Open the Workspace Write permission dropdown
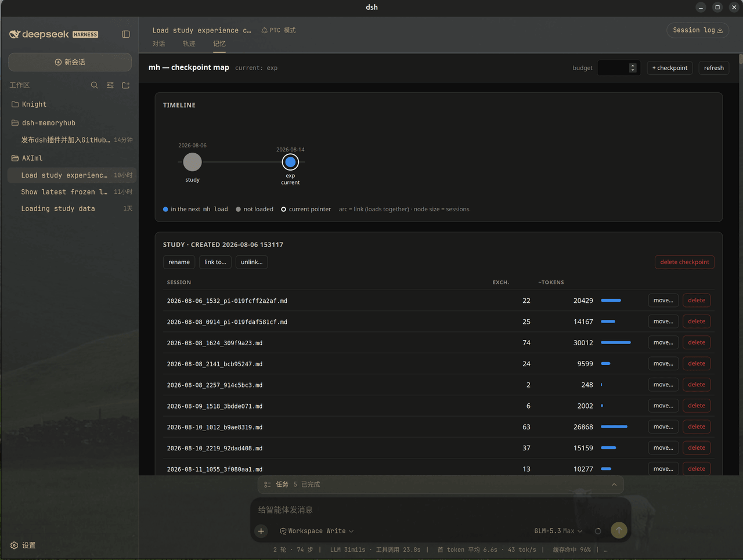 [317, 531]
